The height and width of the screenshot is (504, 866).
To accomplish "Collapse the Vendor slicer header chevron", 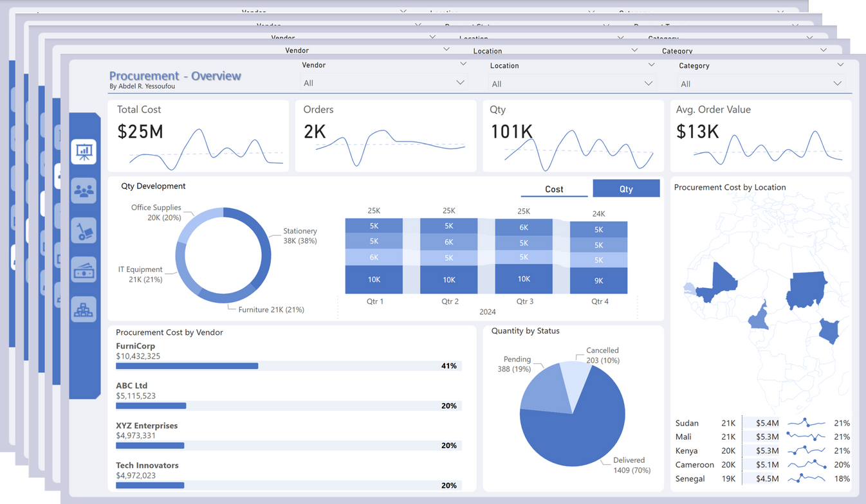I will (463, 64).
